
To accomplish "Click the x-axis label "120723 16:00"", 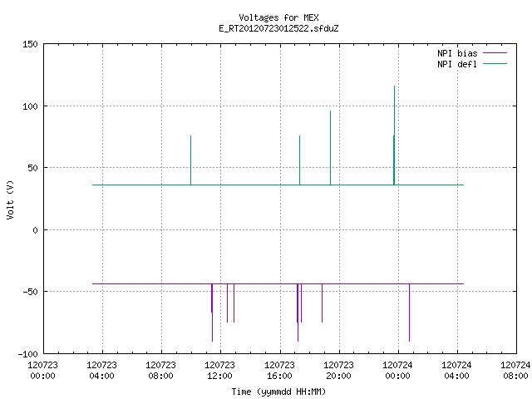I will click(279, 371).
